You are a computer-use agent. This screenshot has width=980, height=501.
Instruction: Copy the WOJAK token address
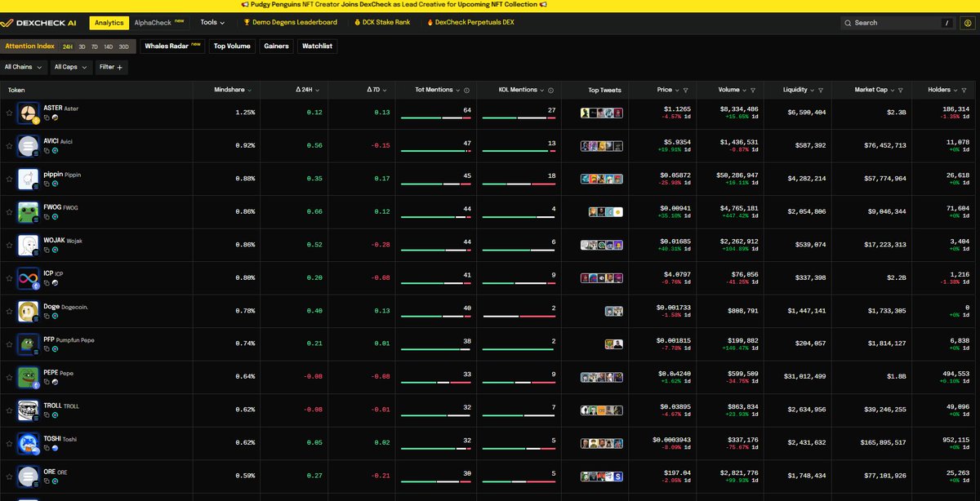pyautogui.click(x=46, y=250)
